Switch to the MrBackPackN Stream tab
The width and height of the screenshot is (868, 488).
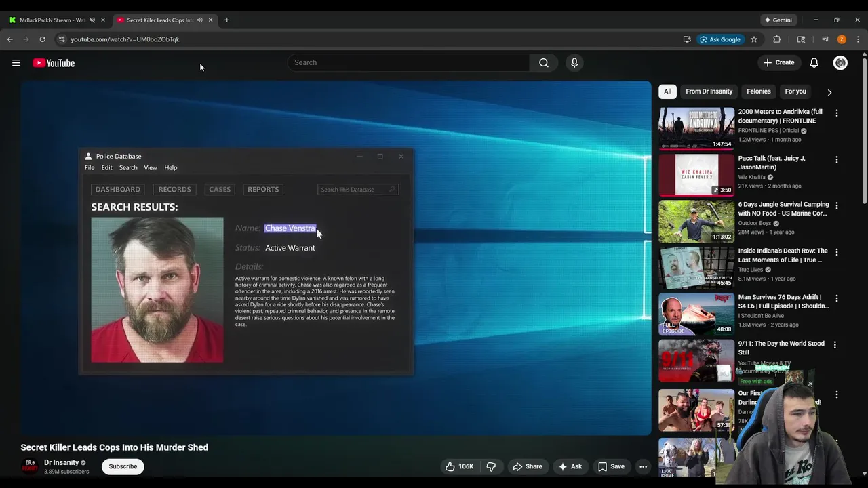click(x=52, y=20)
